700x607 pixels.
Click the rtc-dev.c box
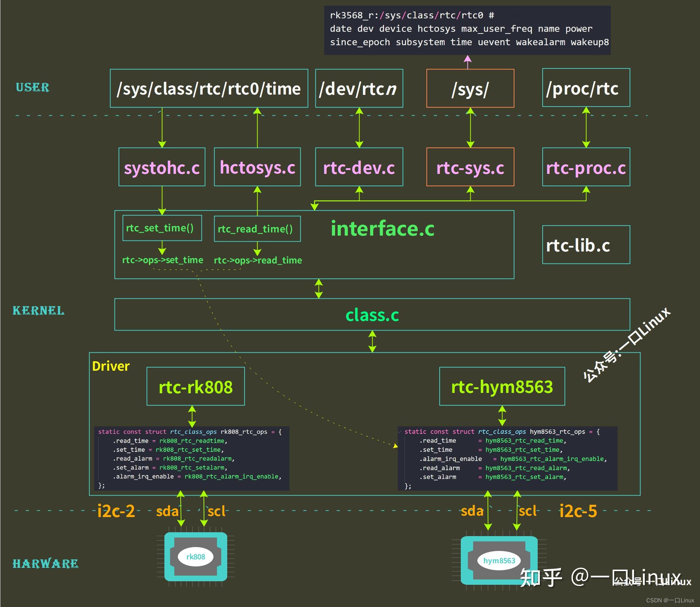[x=358, y=167]
